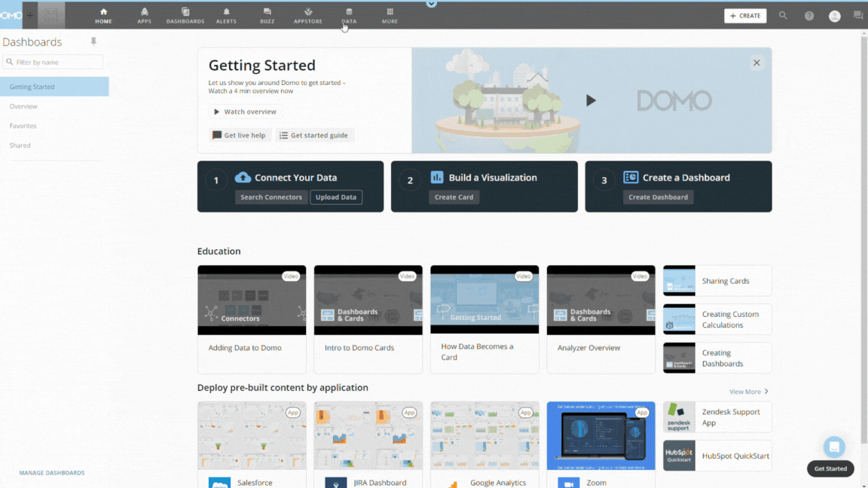Click the Filter by name field
The height and width of the screenshot is (488, 868).
(x=53, y=63)
